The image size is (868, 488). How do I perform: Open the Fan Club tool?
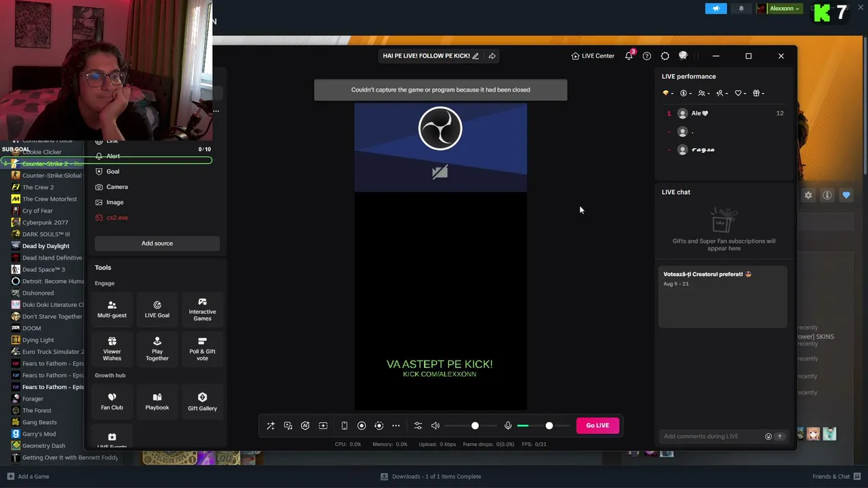pyautogui.click(x=112, y=402)
